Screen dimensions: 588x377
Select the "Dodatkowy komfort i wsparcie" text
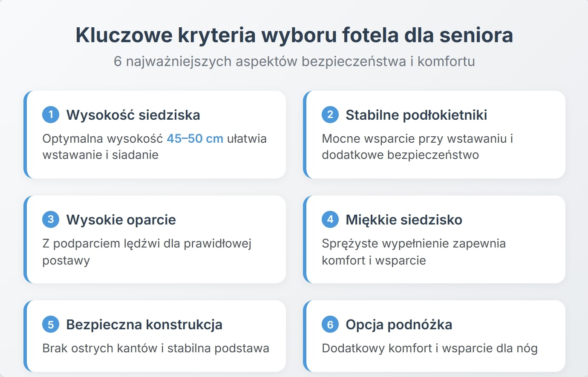(429, 348)
